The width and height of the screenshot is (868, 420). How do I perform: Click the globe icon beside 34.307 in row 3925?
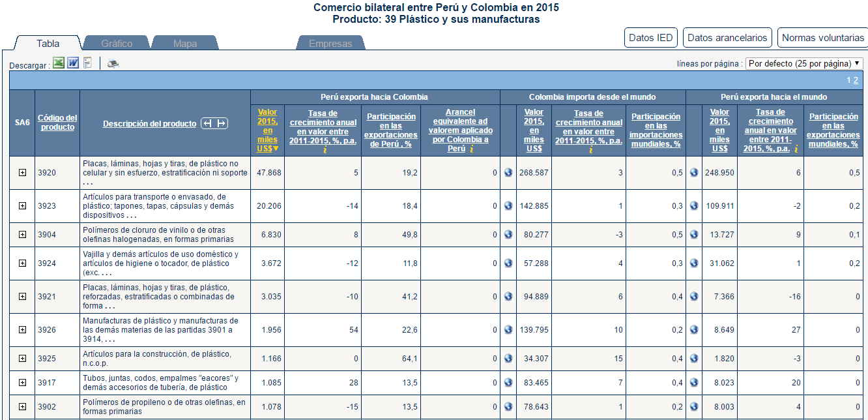tap(508, 359)
